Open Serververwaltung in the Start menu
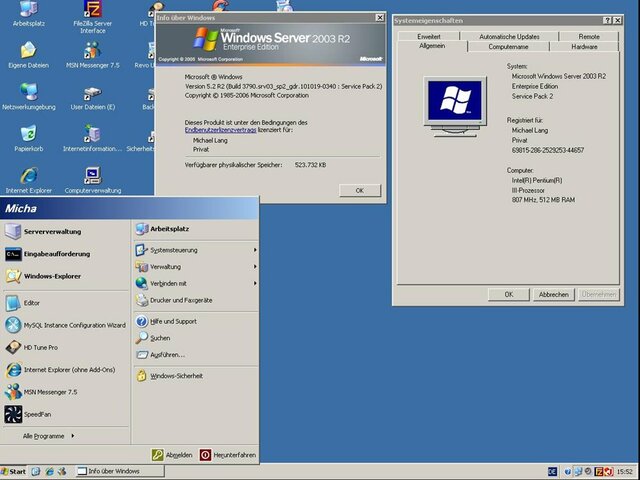This screenshot has height=480, width=640. click(64, 231)
